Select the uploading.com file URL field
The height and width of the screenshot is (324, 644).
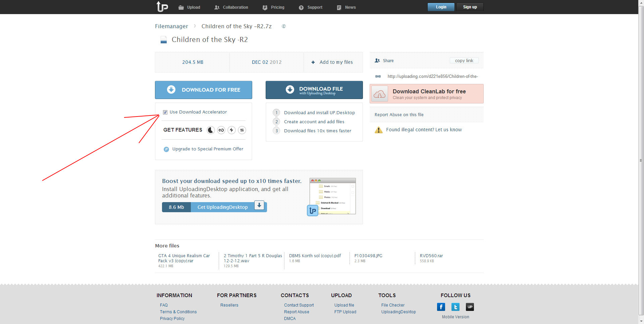(433, 77)
